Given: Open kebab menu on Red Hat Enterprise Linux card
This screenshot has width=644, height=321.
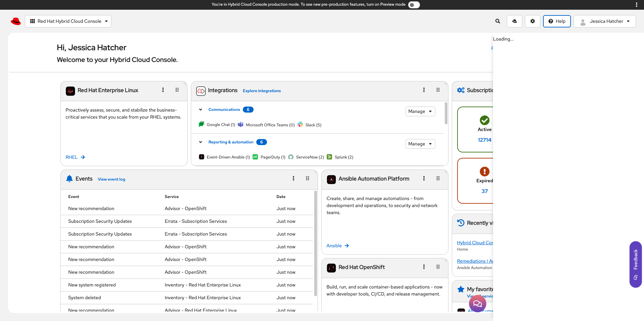Looking at the screenshot, I should tap(163, 90).
